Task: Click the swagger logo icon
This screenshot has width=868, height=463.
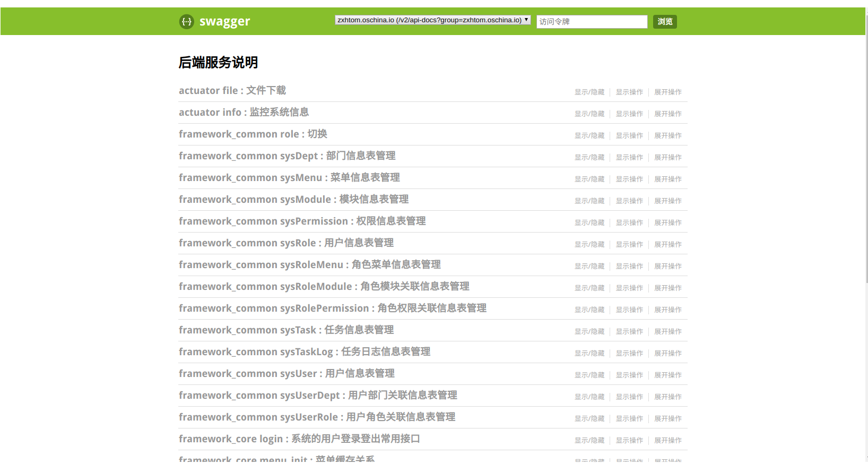Action: [186, 22]
